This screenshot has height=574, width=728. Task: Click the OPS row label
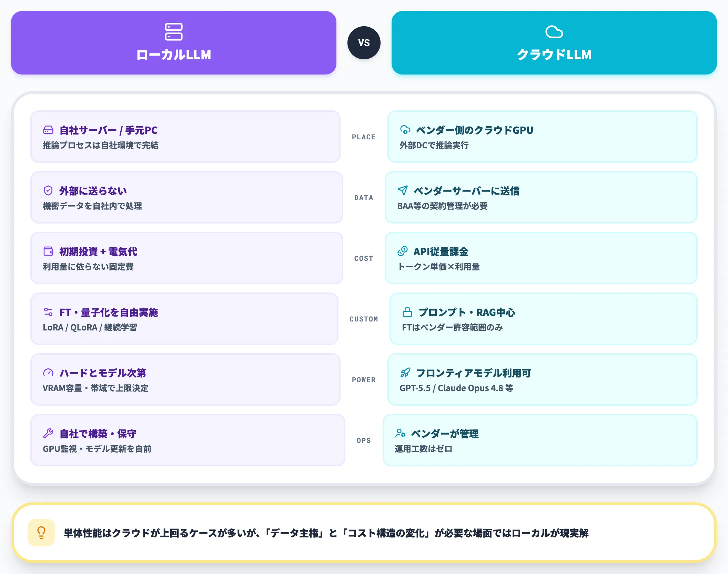[364, 441]
